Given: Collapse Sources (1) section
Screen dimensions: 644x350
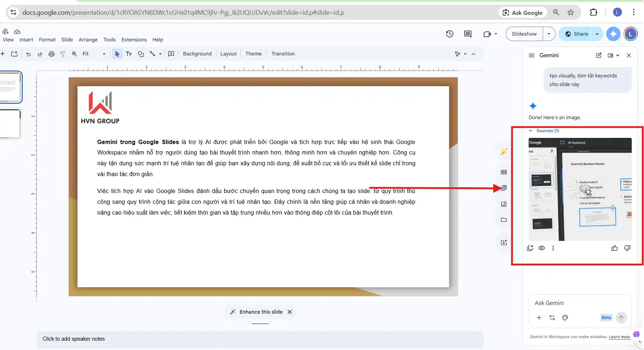Looking at the screenshot, I should (x=544, y=131).
